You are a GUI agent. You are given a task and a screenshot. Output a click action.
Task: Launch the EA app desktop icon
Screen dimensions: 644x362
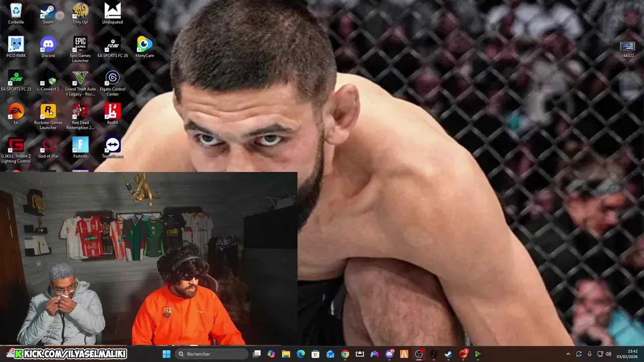pos(16,115)
